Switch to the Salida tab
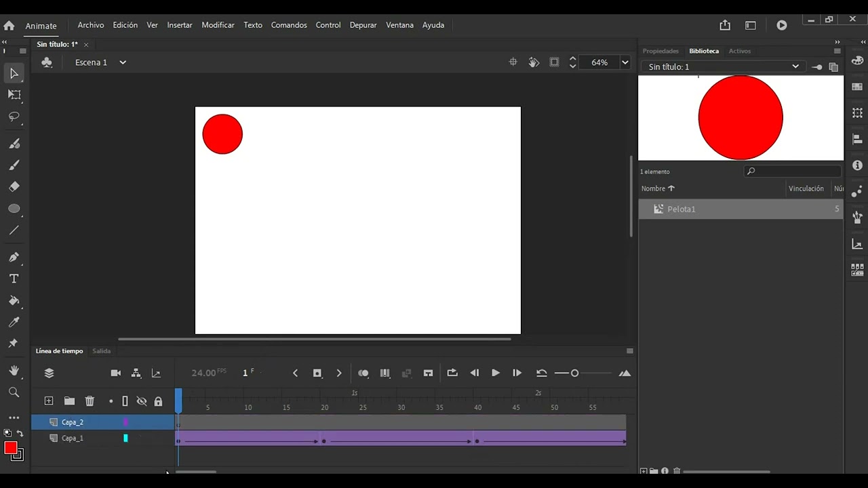The width and height of the screenshot is (868, 488). [102, 351]
